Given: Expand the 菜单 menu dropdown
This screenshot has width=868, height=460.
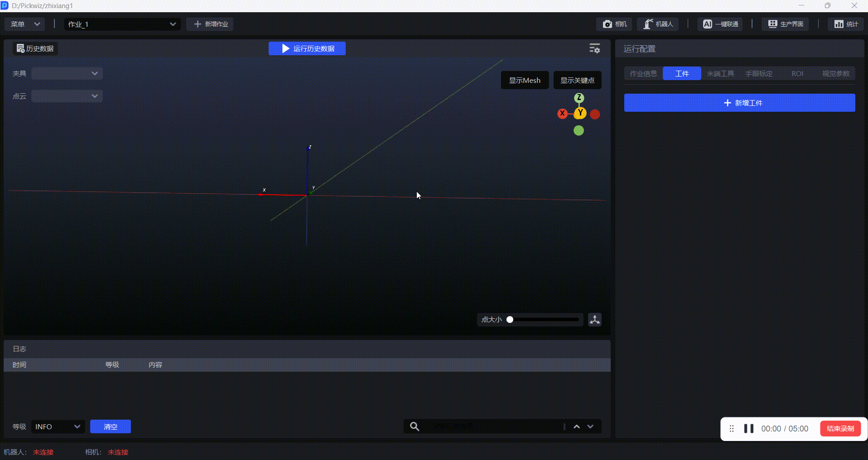Looking at the screenshot, I should click(25, 24).
